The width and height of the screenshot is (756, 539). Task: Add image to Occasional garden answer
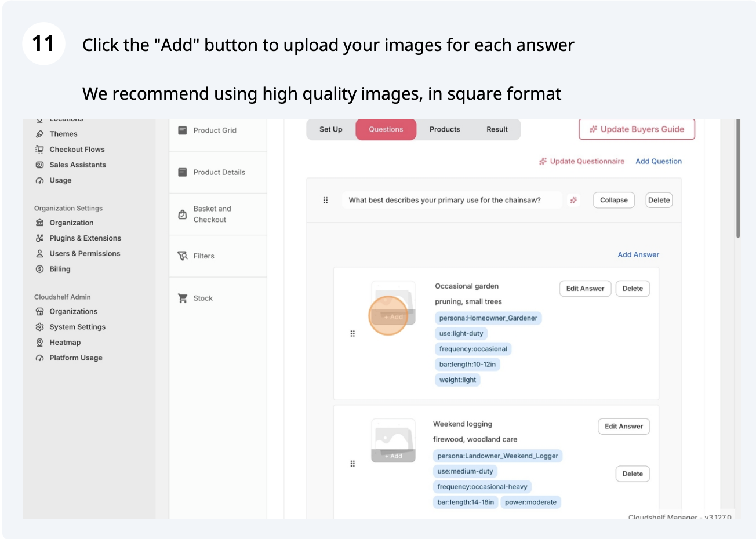(393, 317)
